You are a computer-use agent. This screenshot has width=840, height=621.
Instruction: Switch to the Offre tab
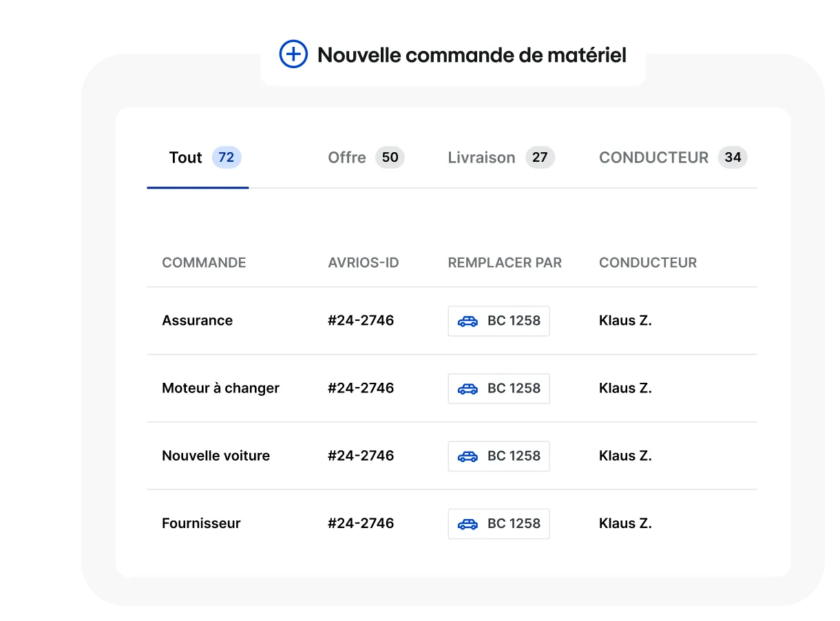(366, 158)
